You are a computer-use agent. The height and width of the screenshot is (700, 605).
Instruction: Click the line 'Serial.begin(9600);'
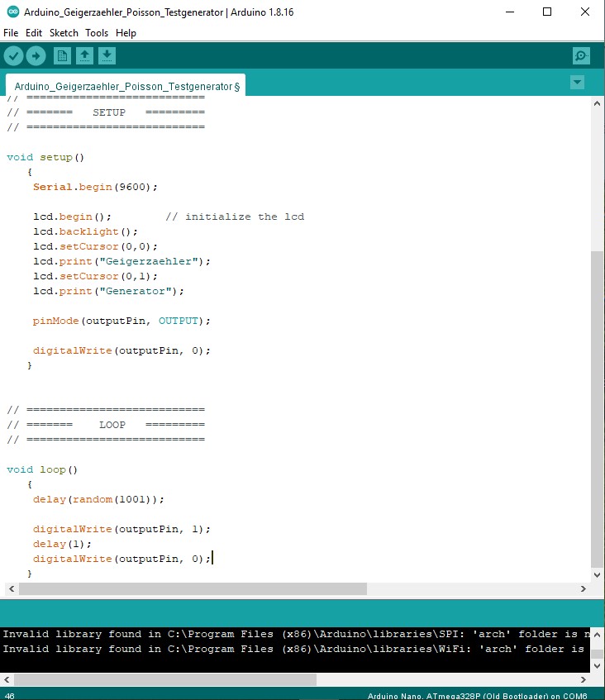95,187
